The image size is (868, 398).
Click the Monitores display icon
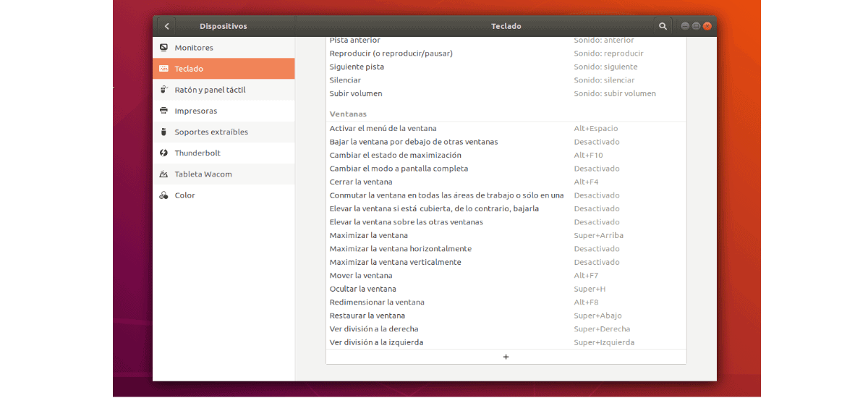pyautogui.click(x=163, y=48)
